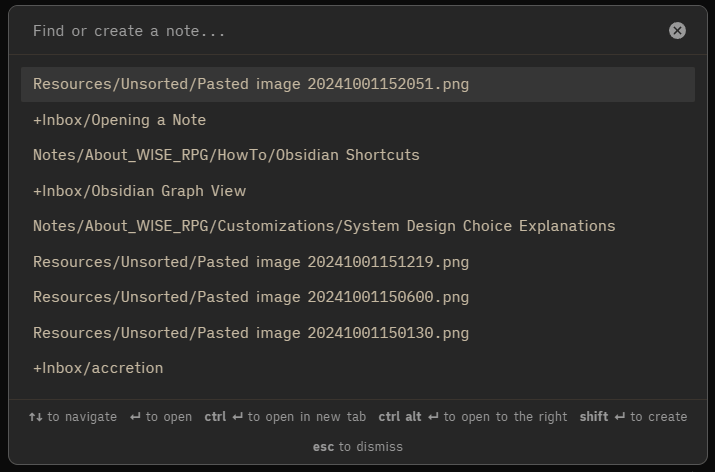Click the 'to open in new tab' hint
This screenshot has width=715, height=472.
[306, 417]
